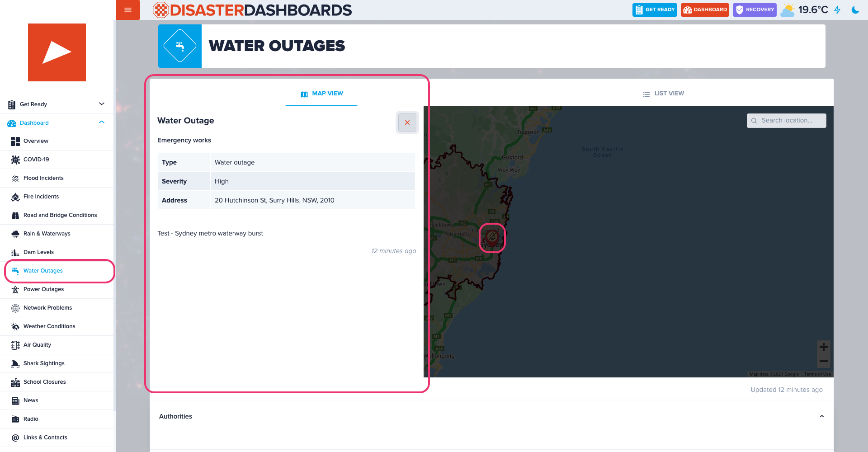Select the Map View tab

(x=321, y=94)
